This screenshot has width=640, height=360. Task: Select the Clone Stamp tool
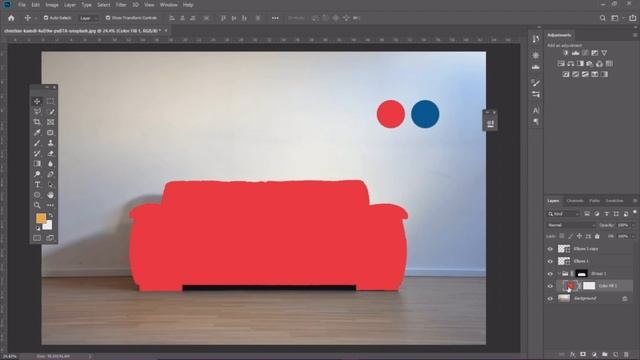pyautogui.click(x=51, y=143)
